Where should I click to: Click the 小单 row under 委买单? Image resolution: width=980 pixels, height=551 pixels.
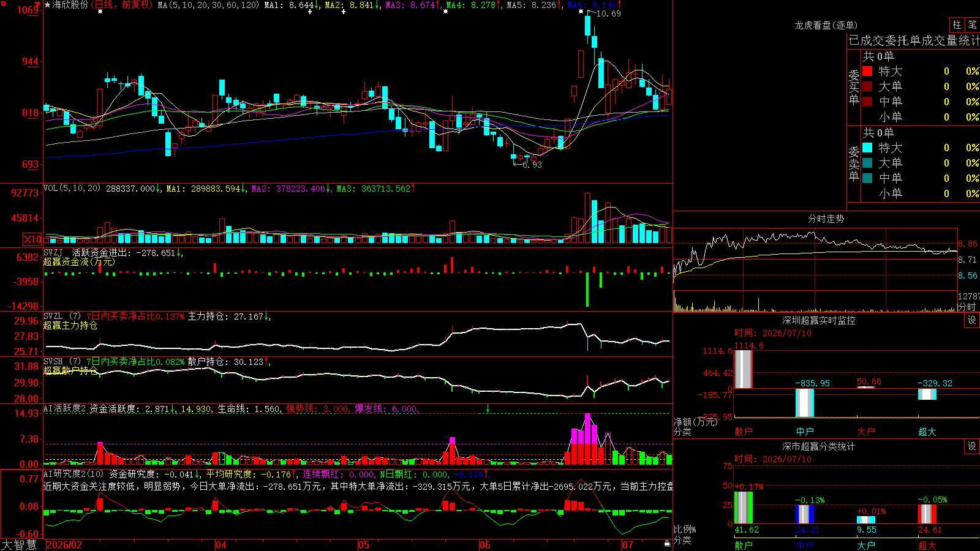[x=921, y=117]
